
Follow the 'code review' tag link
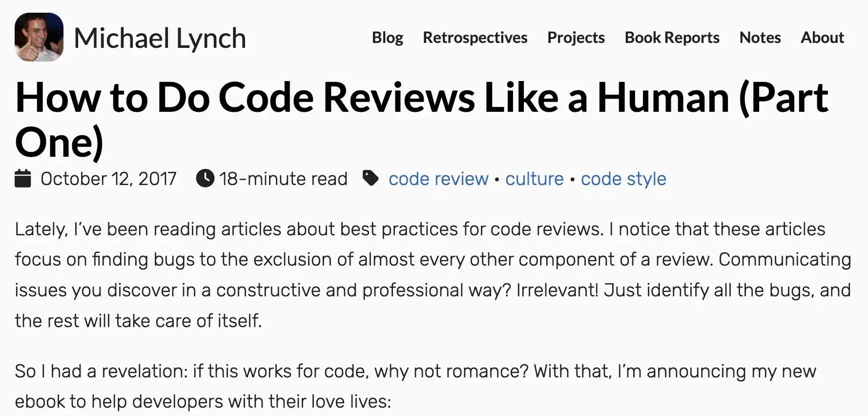438,179
